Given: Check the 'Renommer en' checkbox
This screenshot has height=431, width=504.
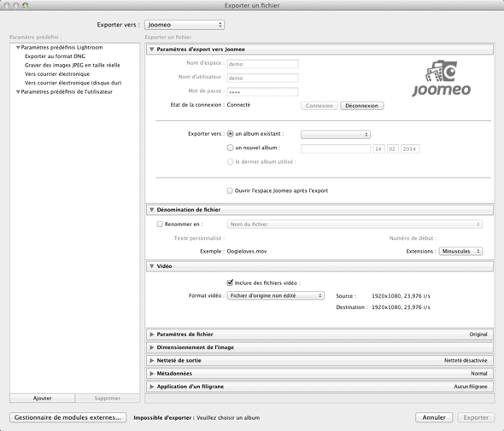Looking at the screenshot, I should coord(160,224).
